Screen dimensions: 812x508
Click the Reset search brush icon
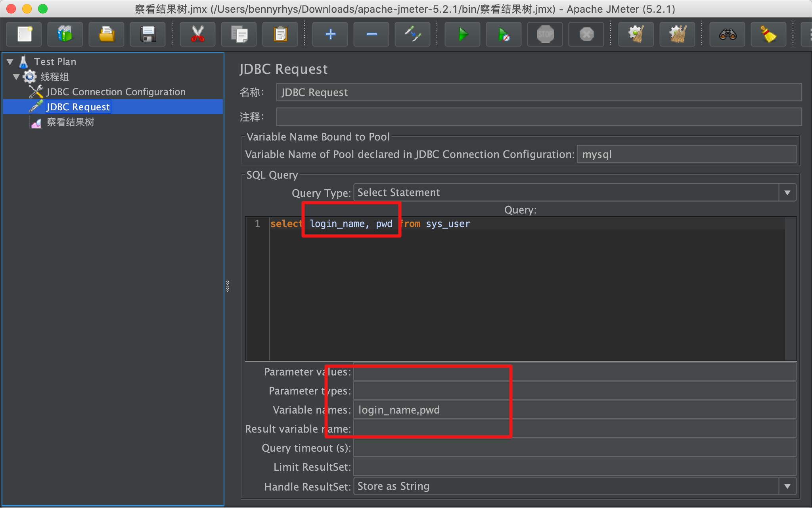coord(769,35)
